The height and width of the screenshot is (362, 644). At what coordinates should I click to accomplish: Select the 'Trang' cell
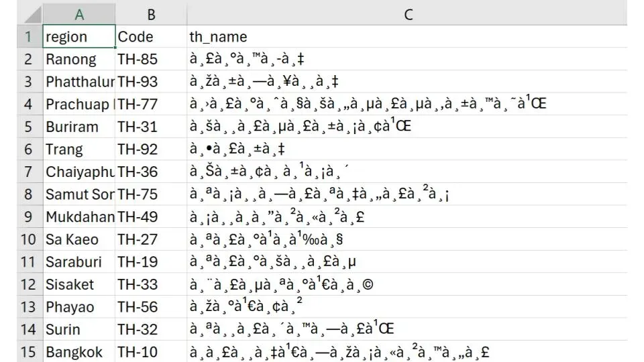79,149
